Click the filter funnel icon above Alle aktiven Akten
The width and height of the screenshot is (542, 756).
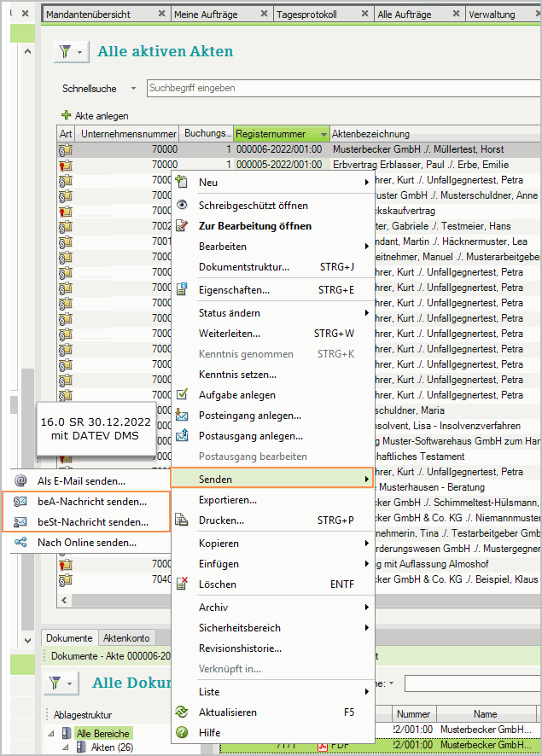click(66, 53)
